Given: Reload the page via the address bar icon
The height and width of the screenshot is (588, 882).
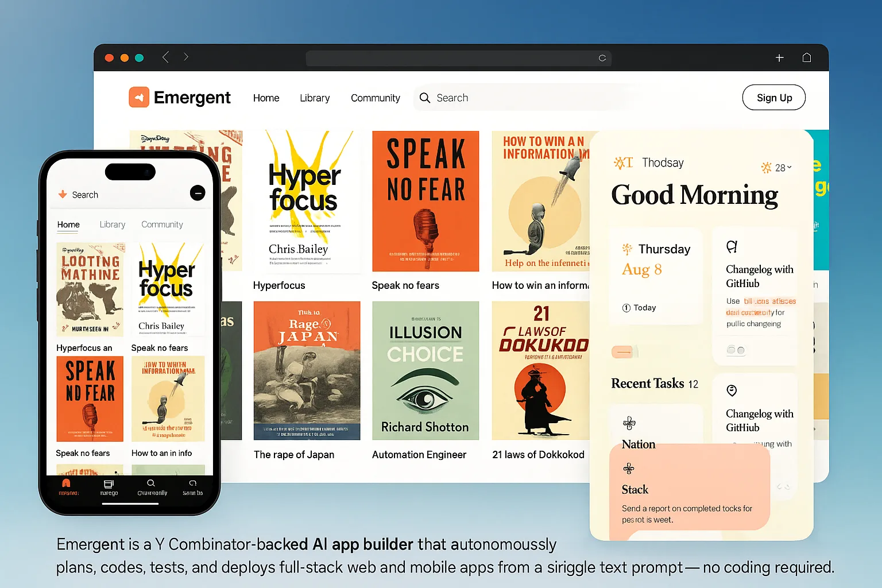Looking at the screenshot, I should 602,58.
